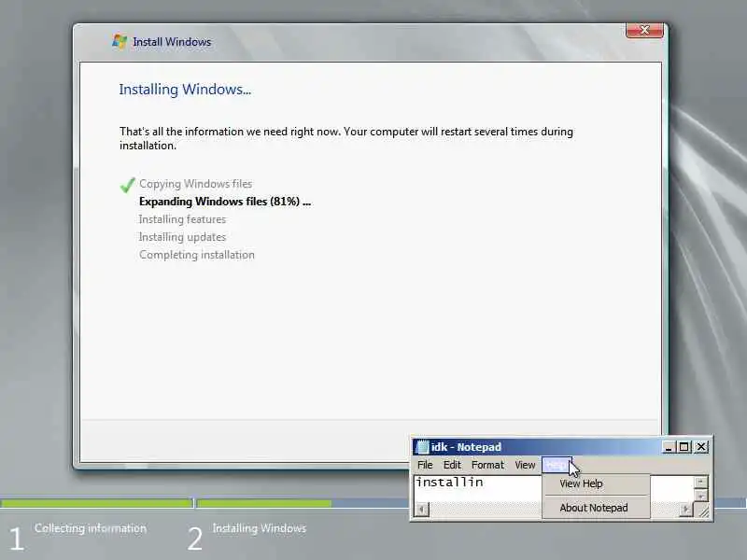This screenshot has width=747, height=560.
Task: Click the 'Installing Windows...' heading
Action: pos(185,89)
